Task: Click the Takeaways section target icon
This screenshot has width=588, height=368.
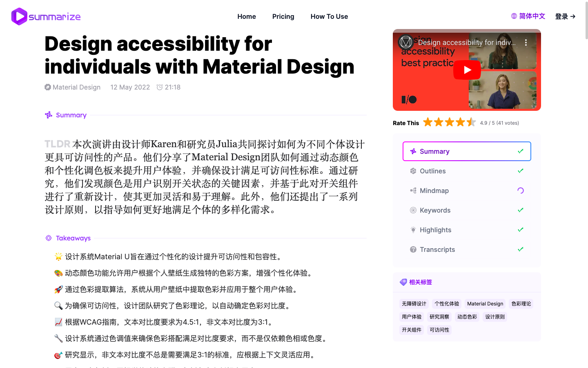Action: pyautogui.click(x=49, y=238)
